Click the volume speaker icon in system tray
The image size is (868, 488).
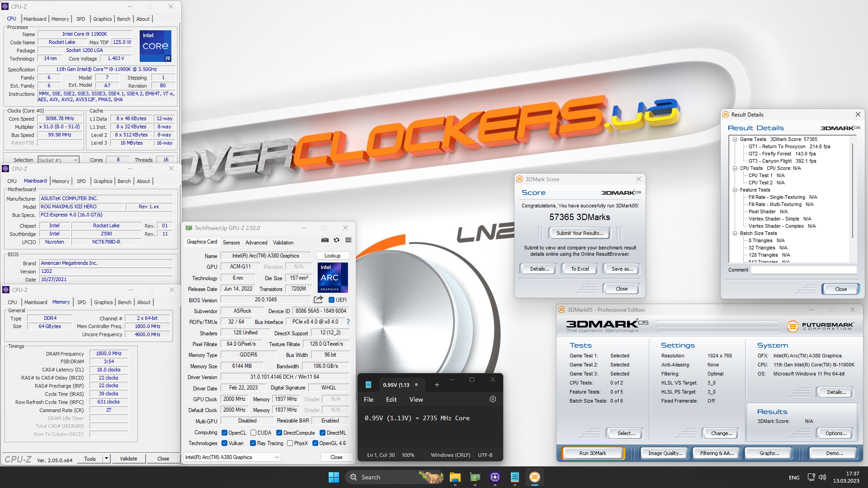click(x=822, y=477)
